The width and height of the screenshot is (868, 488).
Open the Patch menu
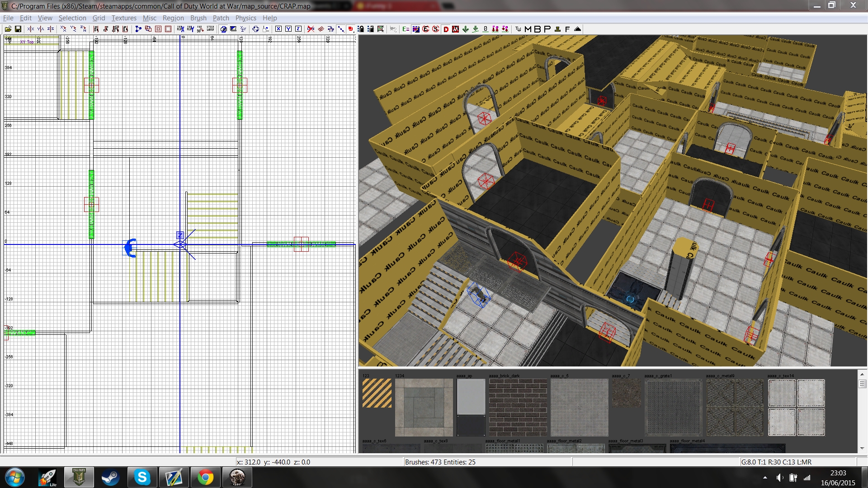(221, 18)
